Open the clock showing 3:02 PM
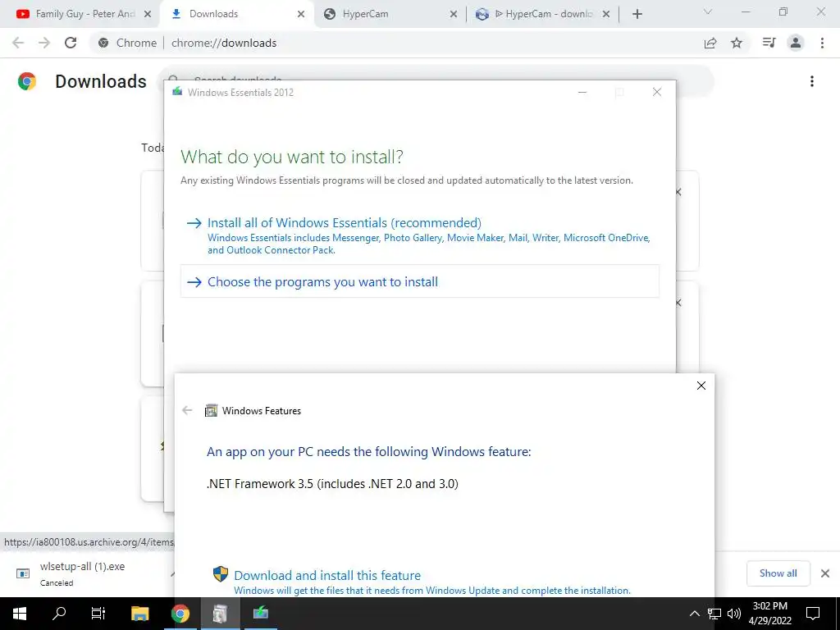 (x=769, y=614)
